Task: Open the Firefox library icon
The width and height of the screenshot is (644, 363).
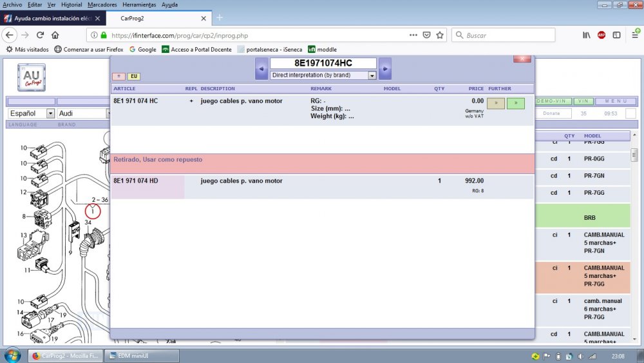Action: coord(587,35)
